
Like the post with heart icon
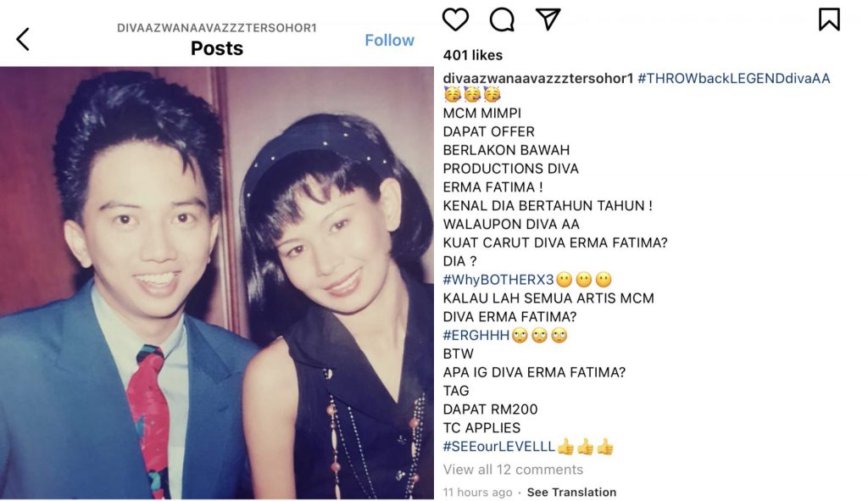pyautogui.click(x=456, y=19)
